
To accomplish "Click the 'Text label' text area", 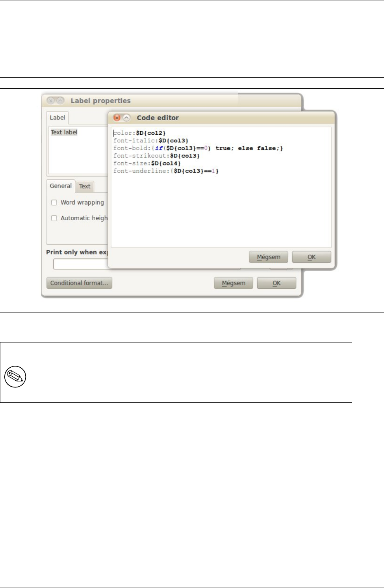I will [78, 150].
